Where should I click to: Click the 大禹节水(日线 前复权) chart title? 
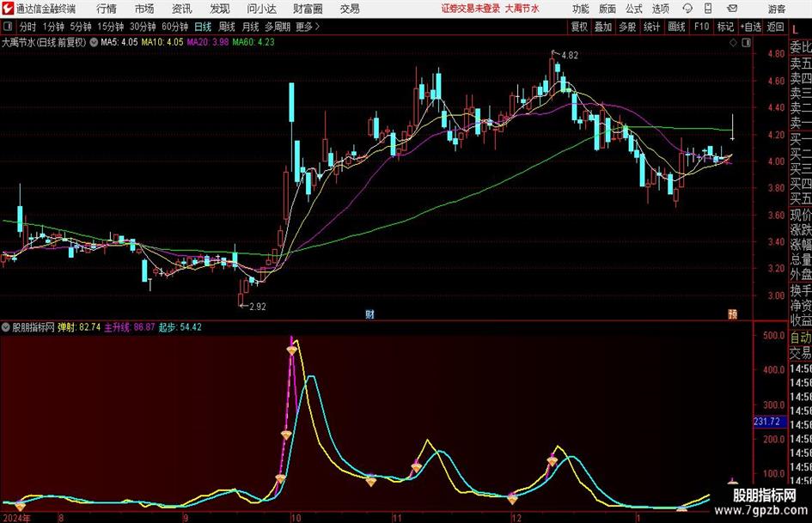(44, 42)
